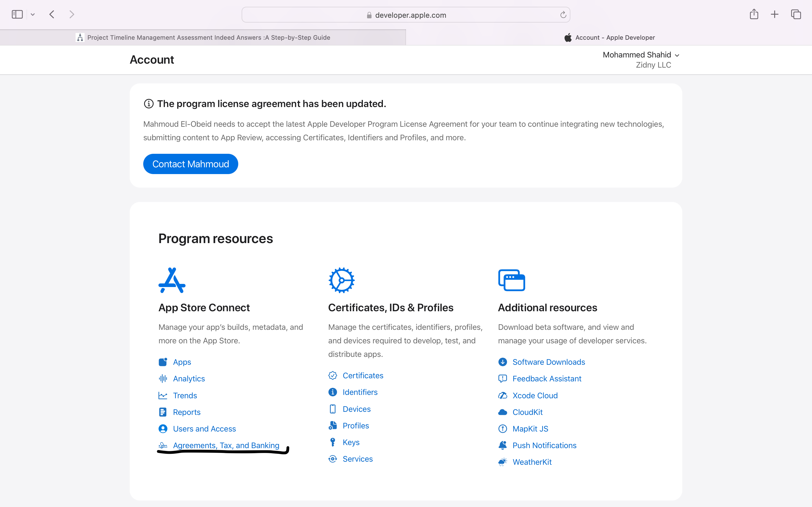Click the App Store Connect logo icon
The height and width of the screenshot is (507, 812).
click(172, 280)
